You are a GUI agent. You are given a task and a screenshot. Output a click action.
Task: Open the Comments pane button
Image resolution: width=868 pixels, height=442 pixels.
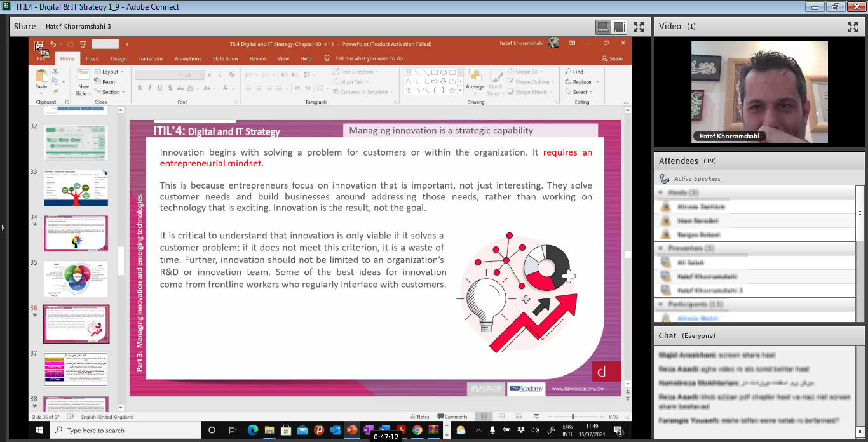tap(452, 417)
